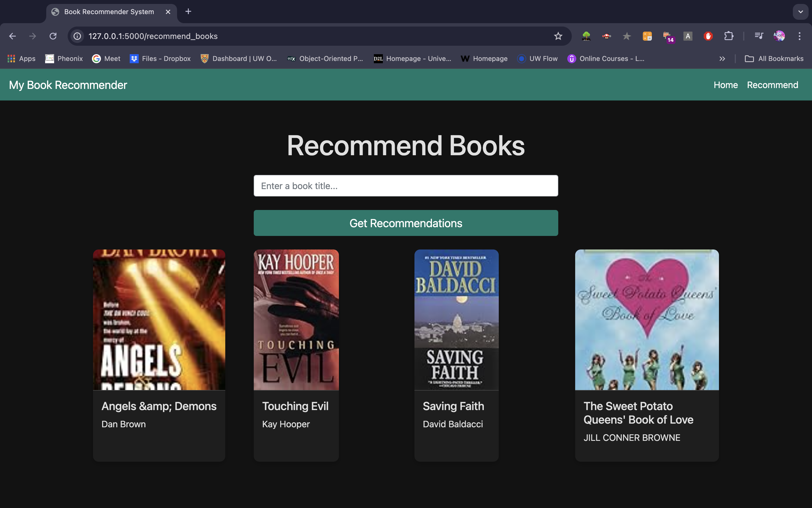Image resolution: width=812 pixels, height=508 pixels.
Task: Click the author name 'Kay Hooper'
Action: click(x=286, y=424)
